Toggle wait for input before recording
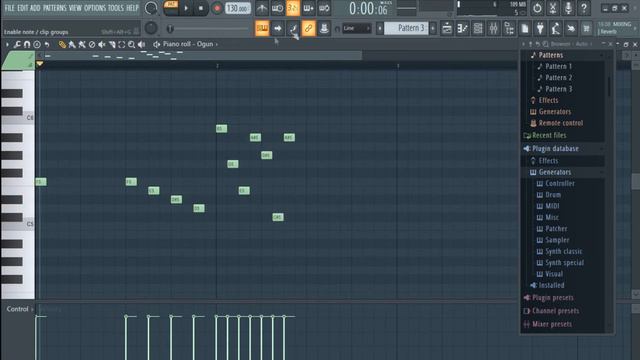This screenshot has height=360, width=640. (277, 8)
